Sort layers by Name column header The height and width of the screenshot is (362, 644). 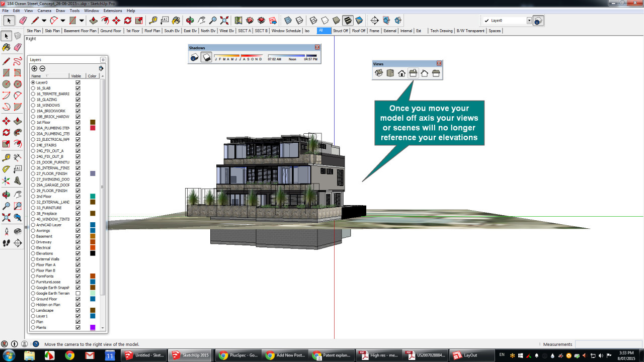pyautogui.click(x=49, y=76)
